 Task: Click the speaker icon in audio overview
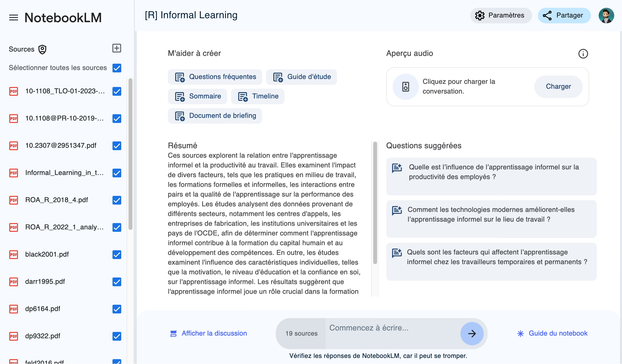(406, 87)
